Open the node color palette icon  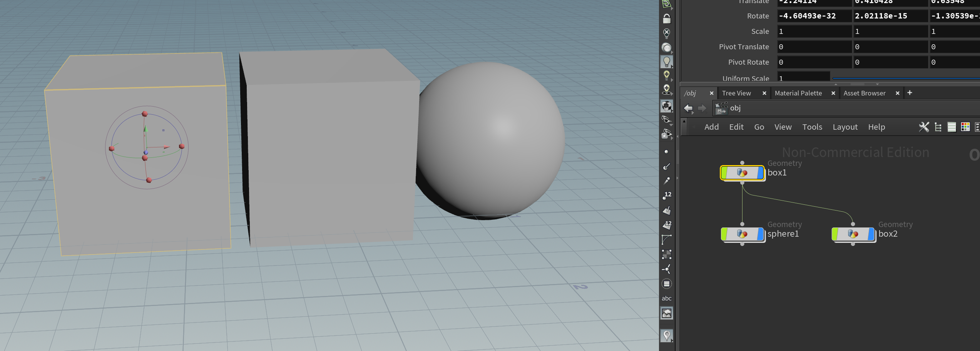point(965,127)
